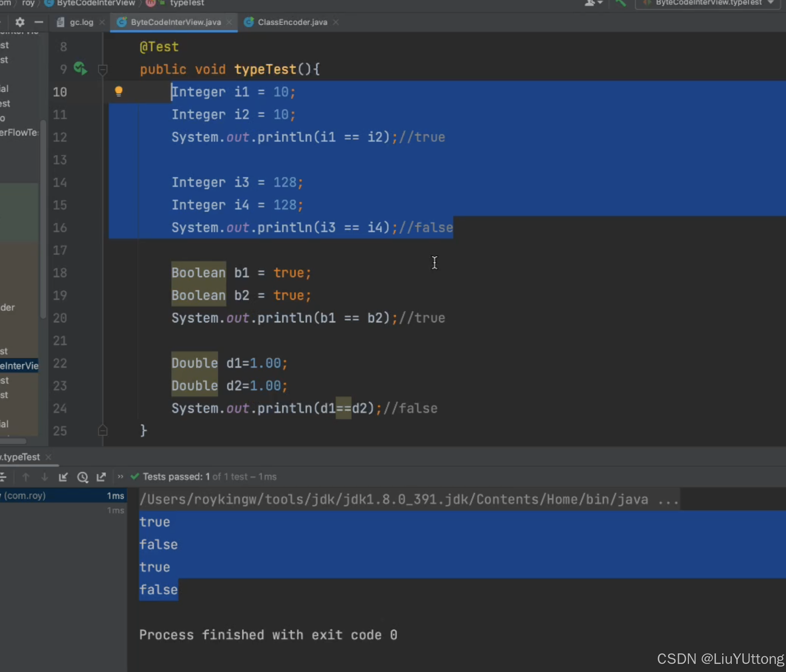This screenshot has width=786, height=672.
Task: Select the com.roy test result row
Action: click(x=61, y=496)
